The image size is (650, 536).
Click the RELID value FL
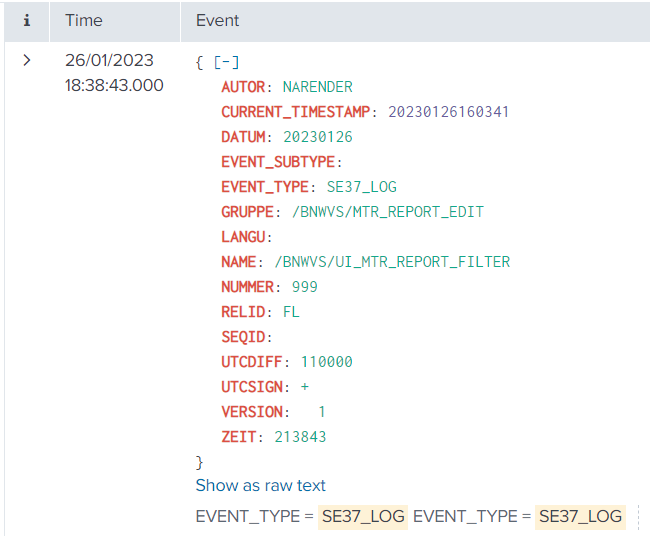tap(291, 312)
